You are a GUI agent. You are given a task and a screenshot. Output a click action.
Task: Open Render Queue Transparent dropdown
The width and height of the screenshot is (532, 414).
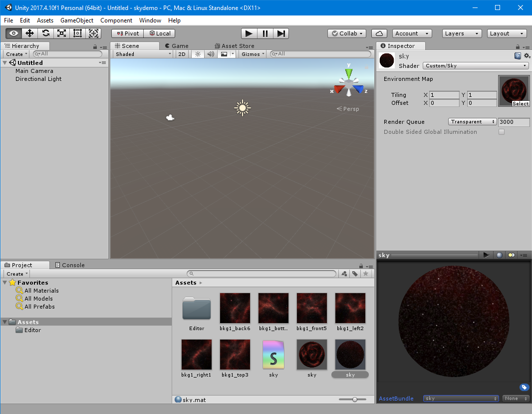pos(472,121)
